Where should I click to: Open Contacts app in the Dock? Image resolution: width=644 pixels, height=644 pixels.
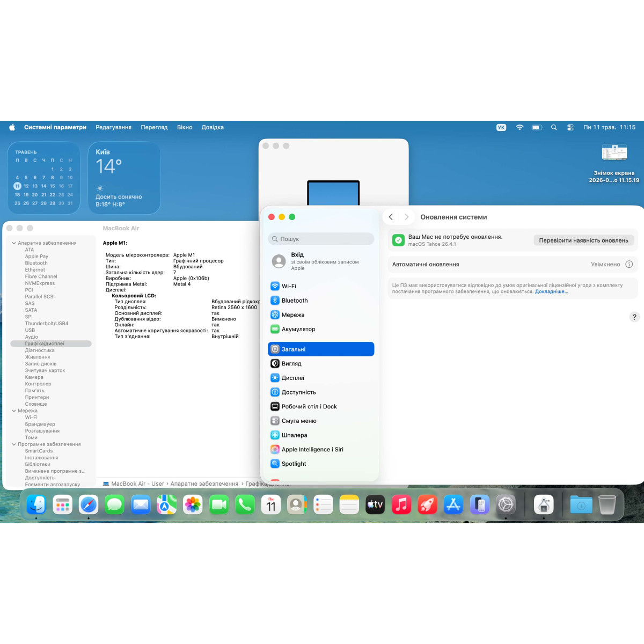[x=297, y=504]
